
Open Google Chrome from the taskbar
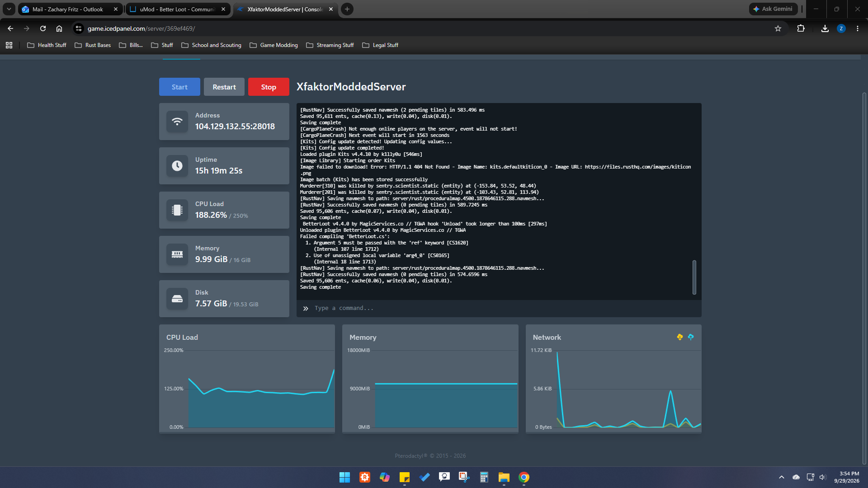click(524, 477)
